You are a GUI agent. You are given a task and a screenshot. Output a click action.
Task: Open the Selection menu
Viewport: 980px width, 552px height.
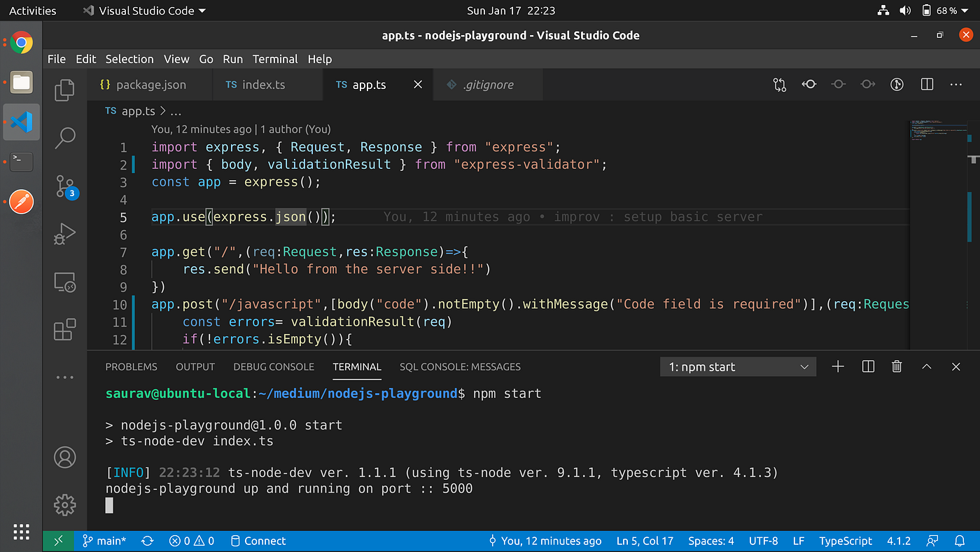coord(129,59)
